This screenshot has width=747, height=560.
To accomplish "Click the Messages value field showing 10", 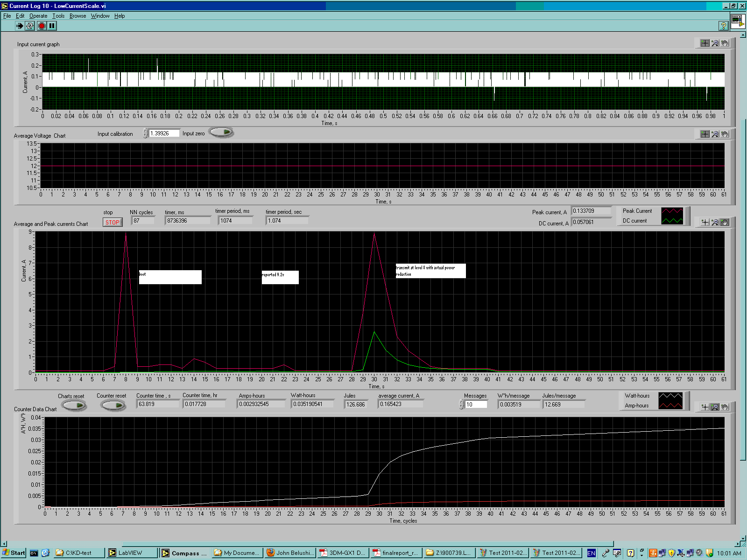I will [x=476, y=405].
